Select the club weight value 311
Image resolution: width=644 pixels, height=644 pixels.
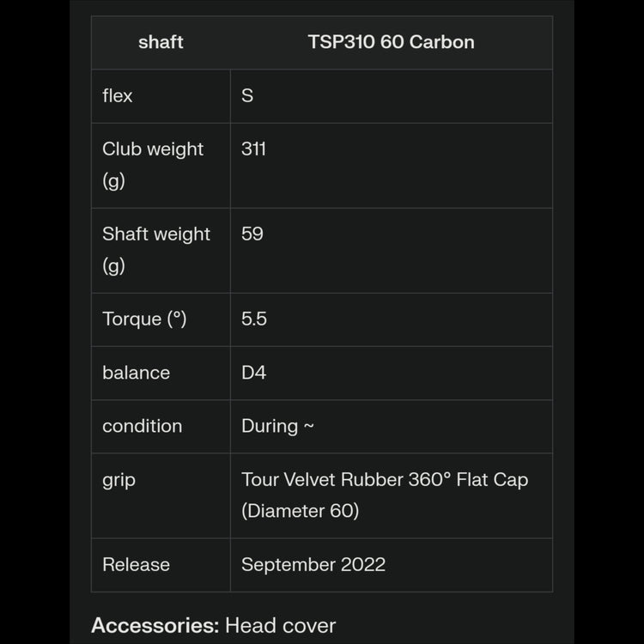click(x=253, y=149)
